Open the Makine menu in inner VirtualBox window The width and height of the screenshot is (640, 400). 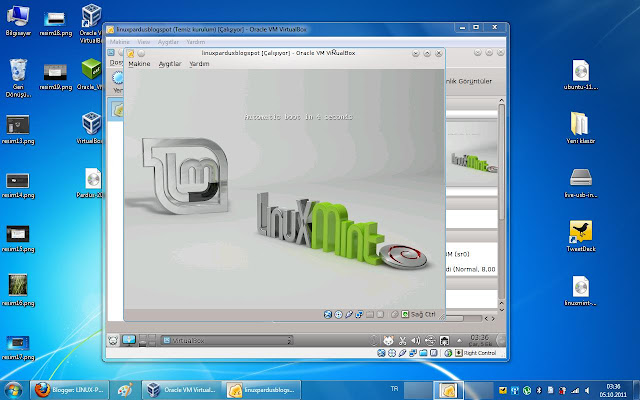(x=139, y=64)
